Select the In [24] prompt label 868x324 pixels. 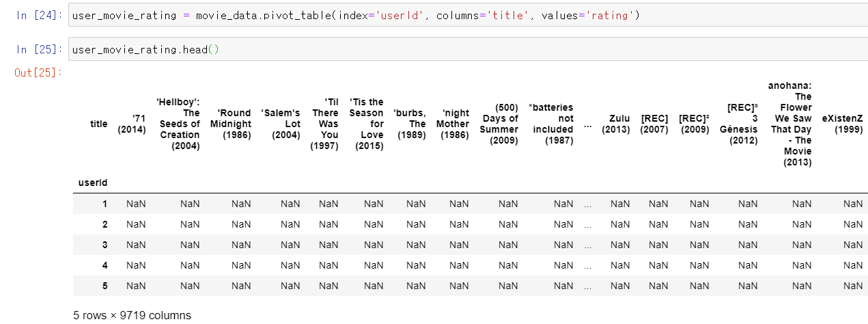click(x=39, y=15)
